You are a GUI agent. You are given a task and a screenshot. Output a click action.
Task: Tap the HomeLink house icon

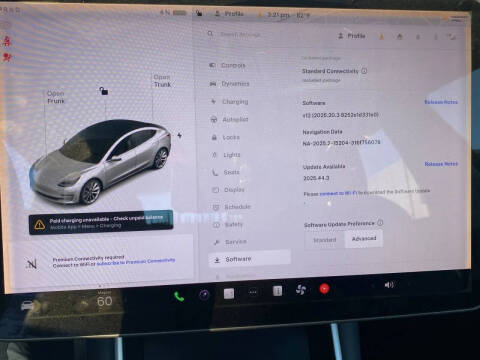400,36
